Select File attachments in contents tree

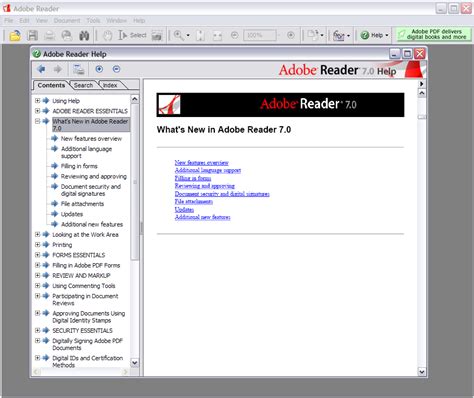[82, 204]
